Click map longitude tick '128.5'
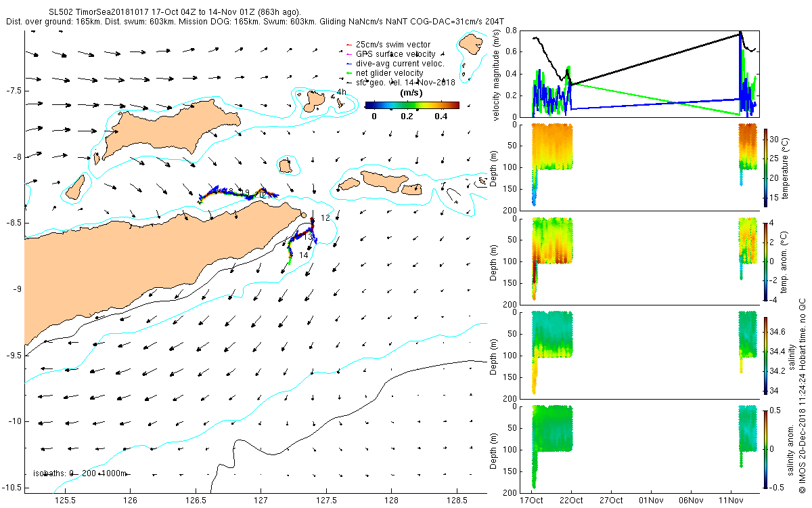The height and width of the screenshot is (508, 812). point(457,500)
